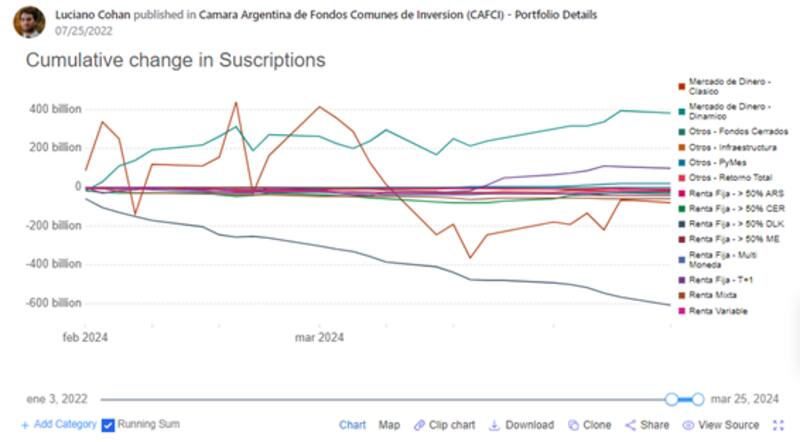The width and height of the screenshot is (800, 442).
Task: Click the right handle of date range slider
Action: [x=697, y=399]
